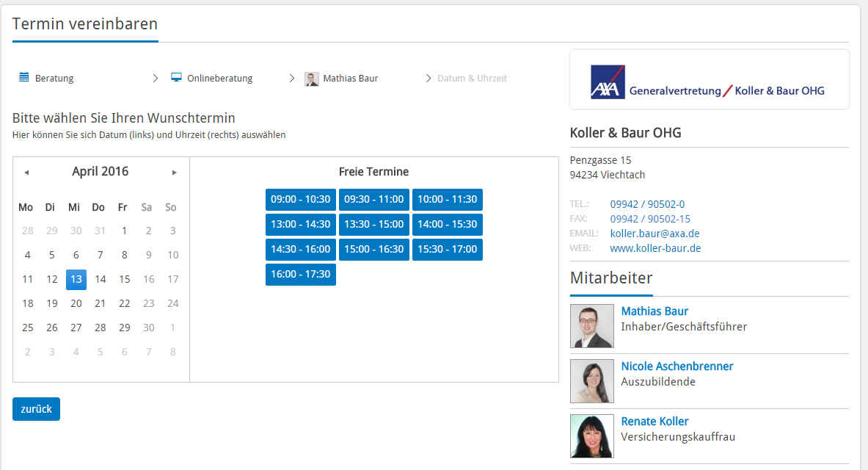
Task: Select the highlighted date 13 in calendar
Action: coord(76,279)
